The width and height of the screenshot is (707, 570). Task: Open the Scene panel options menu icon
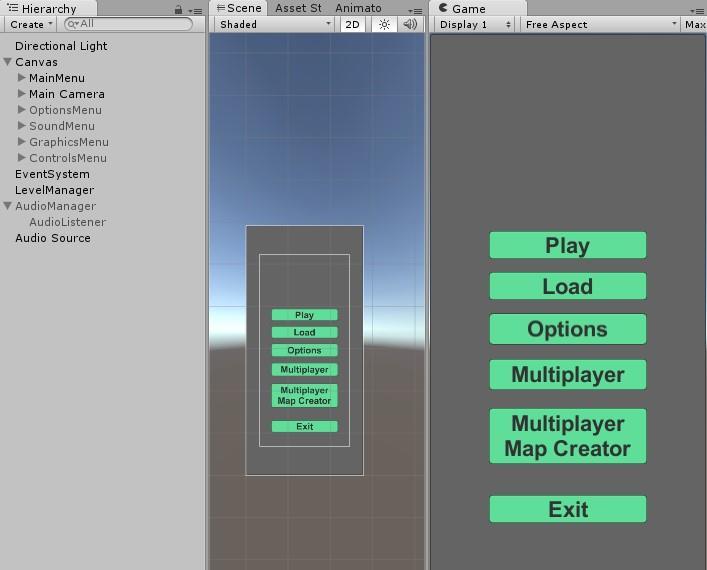click(x=415, y=11)
